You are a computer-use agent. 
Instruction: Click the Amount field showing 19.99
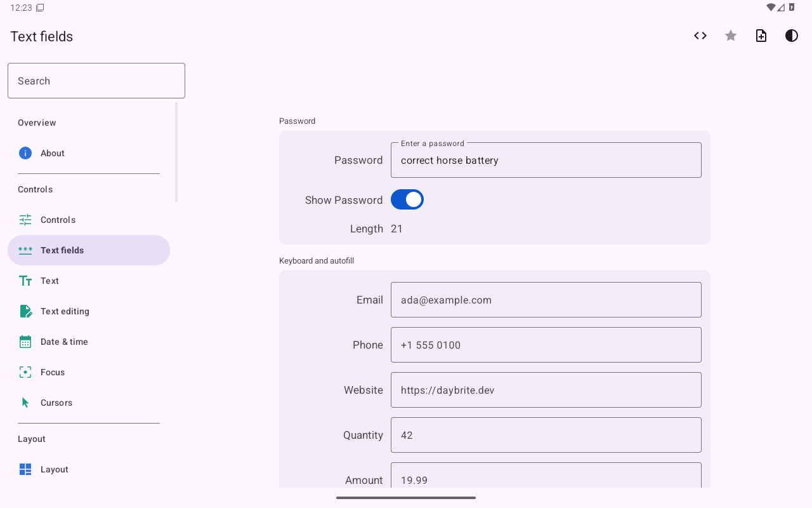546,476
